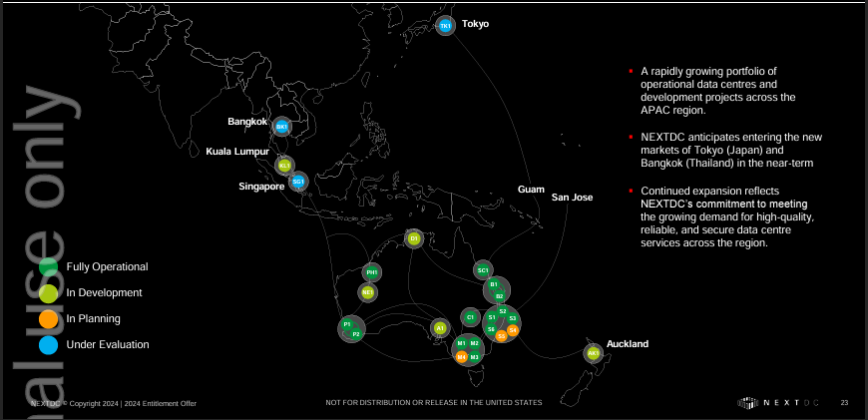Screen dimensions: 868x420
Task: Click the M2 Melbourne marker
Action: click(x=475, y=343)
